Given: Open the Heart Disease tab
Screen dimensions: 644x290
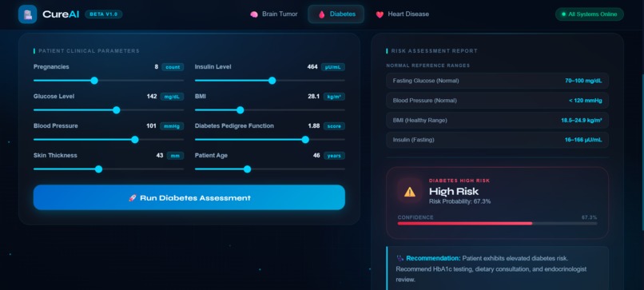Looking at the screenshot, I should 402,14.
